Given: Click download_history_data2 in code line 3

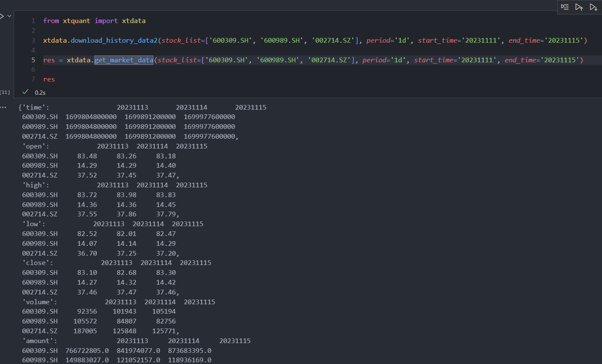Looking at the screenshot, I should click(114, 40).
